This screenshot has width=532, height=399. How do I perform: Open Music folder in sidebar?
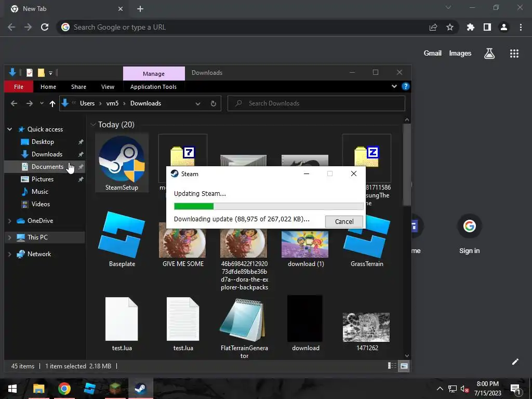pyautogui.click(x=39, y=192)
